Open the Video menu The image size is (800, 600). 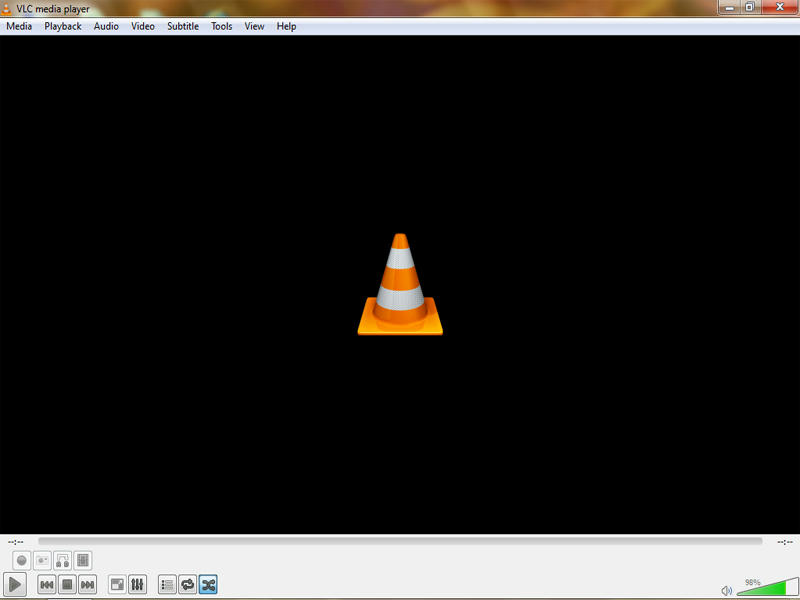[x=143, y=26]
